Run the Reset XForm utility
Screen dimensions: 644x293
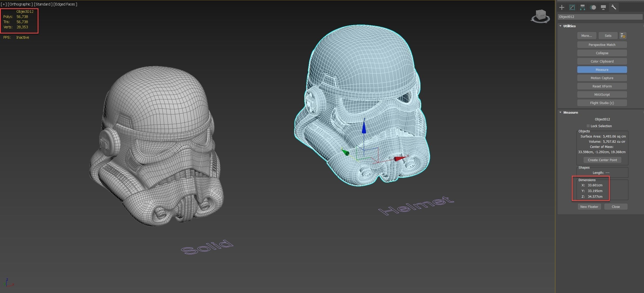tap(602, 86)
